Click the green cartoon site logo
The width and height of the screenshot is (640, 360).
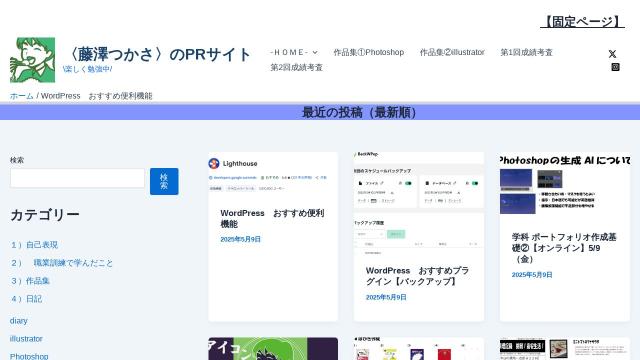[x=33, y=60]
